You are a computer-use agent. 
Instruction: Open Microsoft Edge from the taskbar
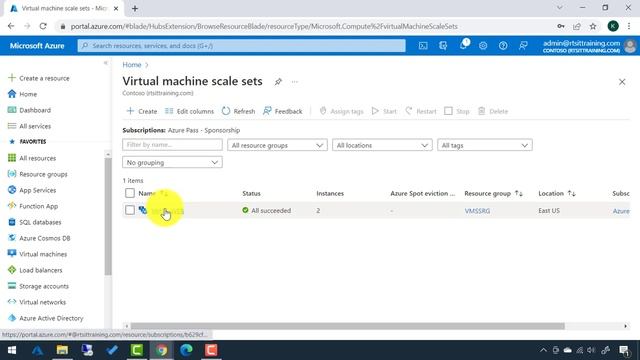pos(186,350)
